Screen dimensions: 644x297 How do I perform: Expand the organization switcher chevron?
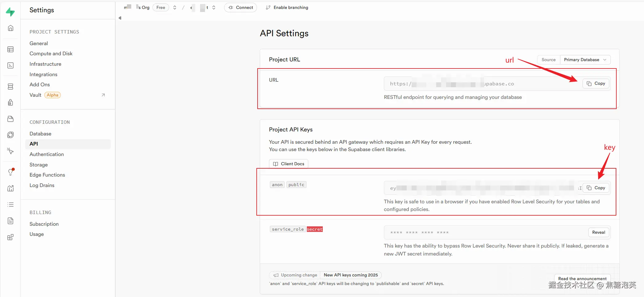[x=175, y=7]
